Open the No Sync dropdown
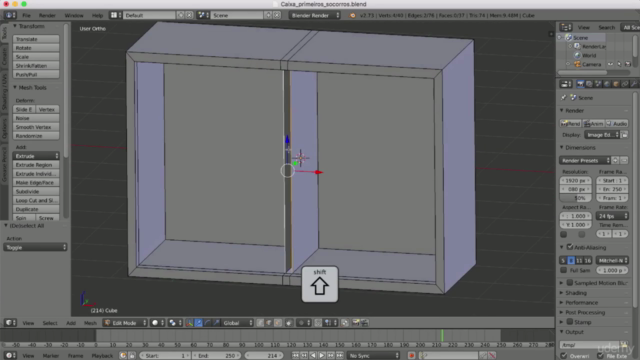This screenshot has height=360, width=640. (x=373, y=356)
